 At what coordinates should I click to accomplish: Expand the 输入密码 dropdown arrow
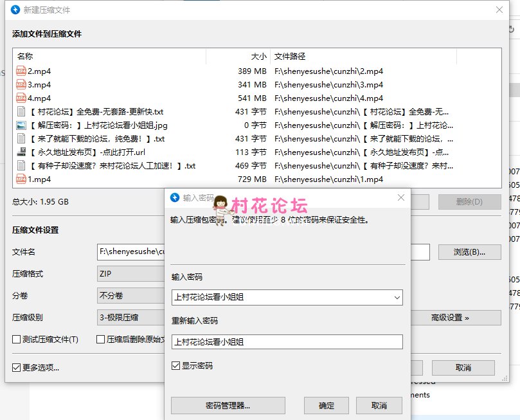[x=397, y=297]
